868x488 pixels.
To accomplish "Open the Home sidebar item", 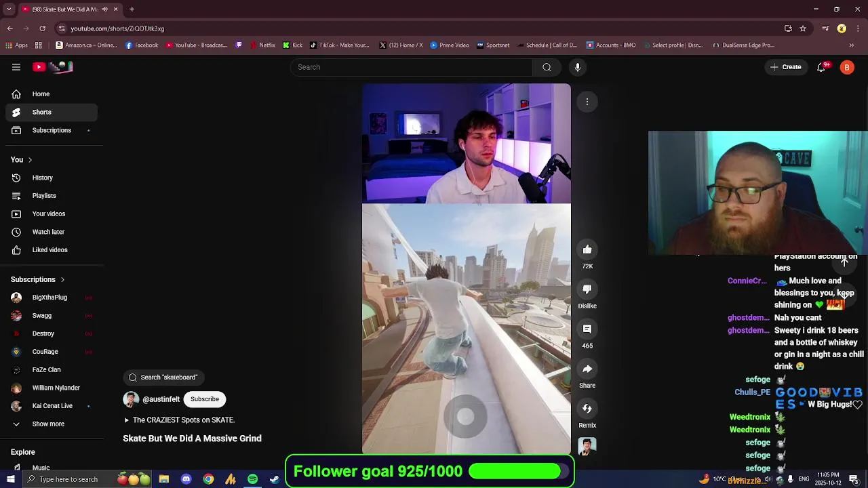I will 52,94.
